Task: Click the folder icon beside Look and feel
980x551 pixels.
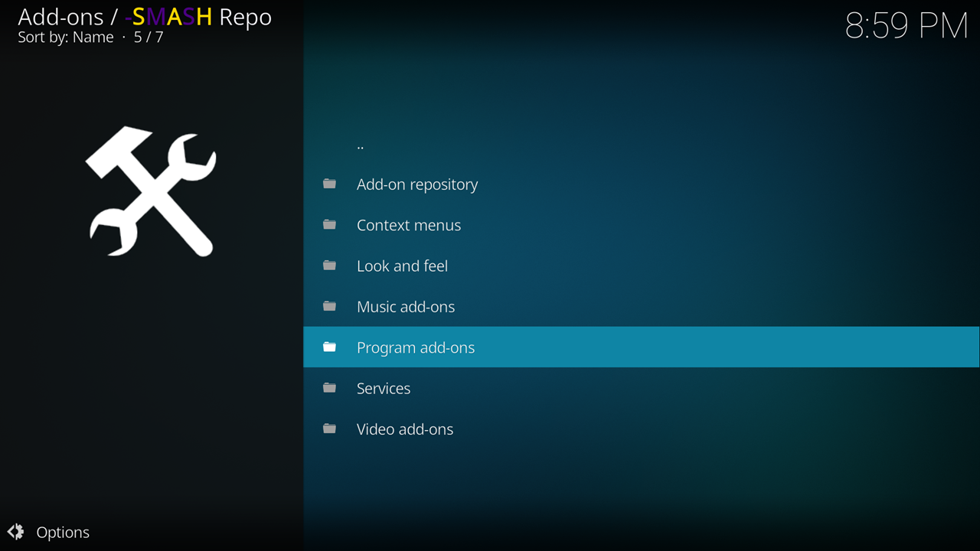Action: tap(329, 266)
